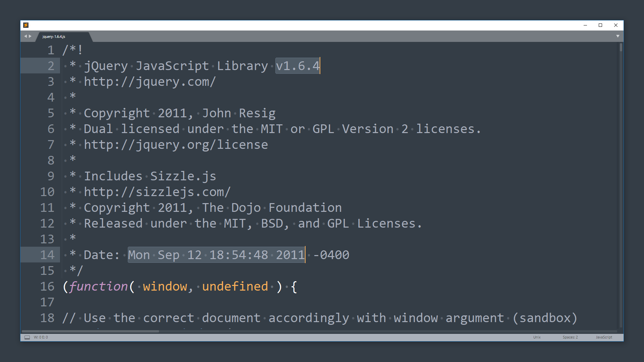The width and height of the screenshot is (644, 362).
Task: Click the http://jquery.com/ URL text
Action: (x=150, y=81)
